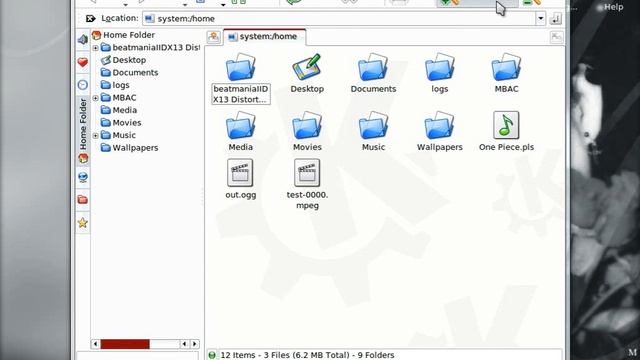Select logs in the sidebar tree
This screenshot has height=360, width=640.
(x=116, y=85)
